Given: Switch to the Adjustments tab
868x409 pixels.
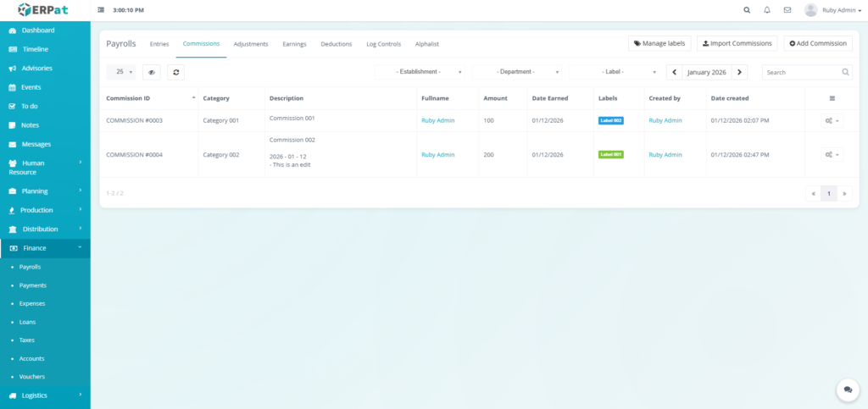Looking at the screenshot, I should tap(251, 44).
